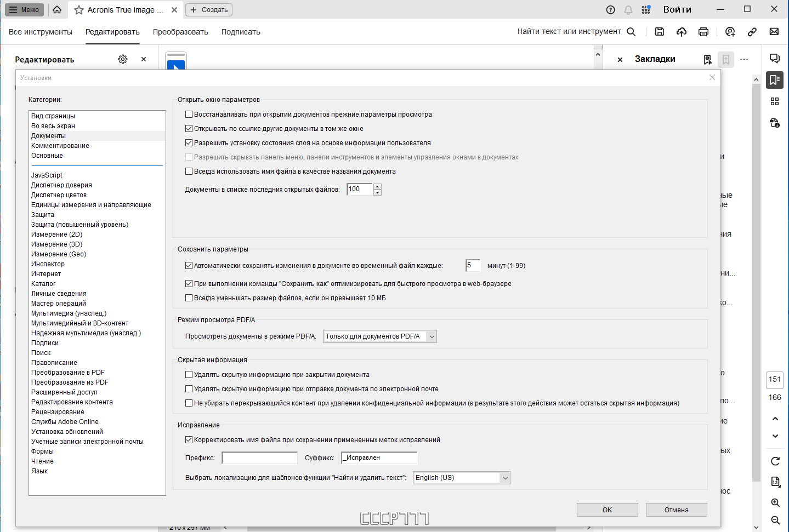
Task: Save the document with floppy icon
Action: (x=660, y=32)
